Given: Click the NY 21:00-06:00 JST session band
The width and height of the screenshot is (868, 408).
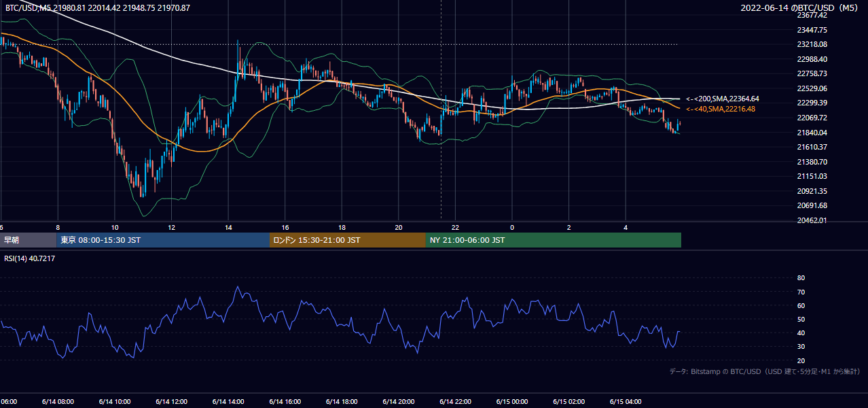Looking at the screenshot, I should click(554, 240).
